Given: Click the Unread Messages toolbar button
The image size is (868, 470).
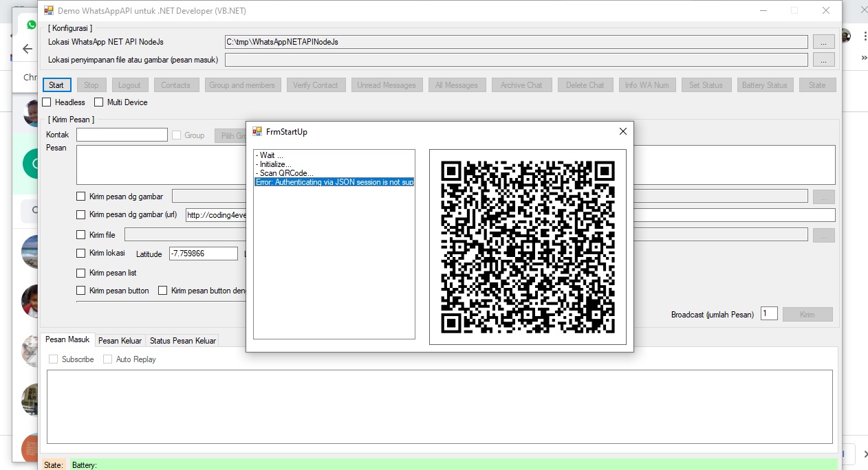Looking at the screenshot, I should tap(387, 85).
